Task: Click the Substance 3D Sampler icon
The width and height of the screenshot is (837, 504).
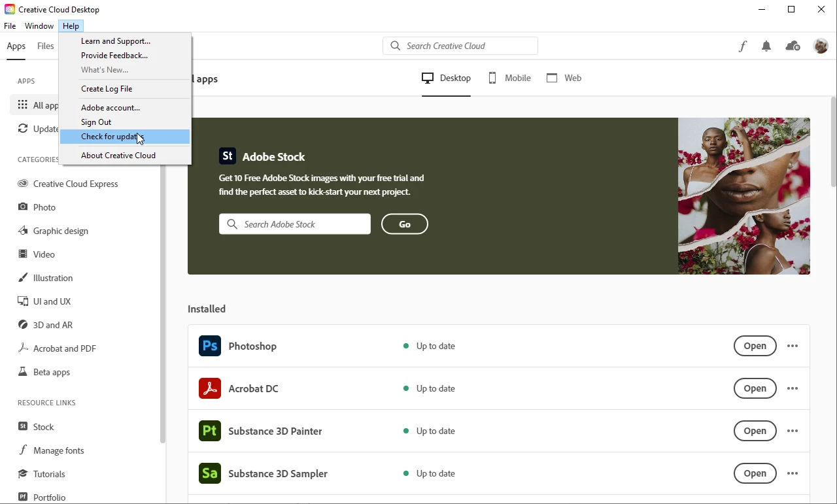Action: click(210, 473)
